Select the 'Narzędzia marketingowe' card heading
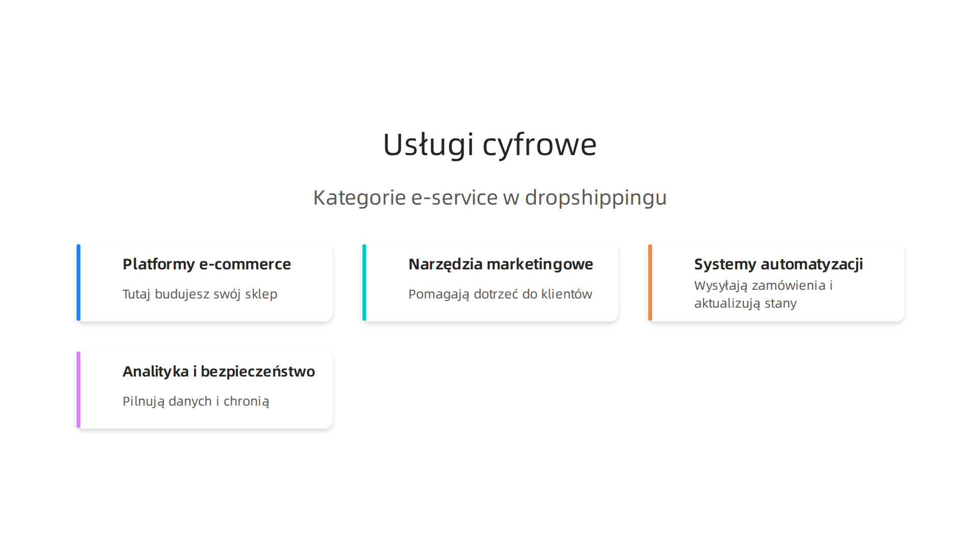 click(x=501, y=264)
